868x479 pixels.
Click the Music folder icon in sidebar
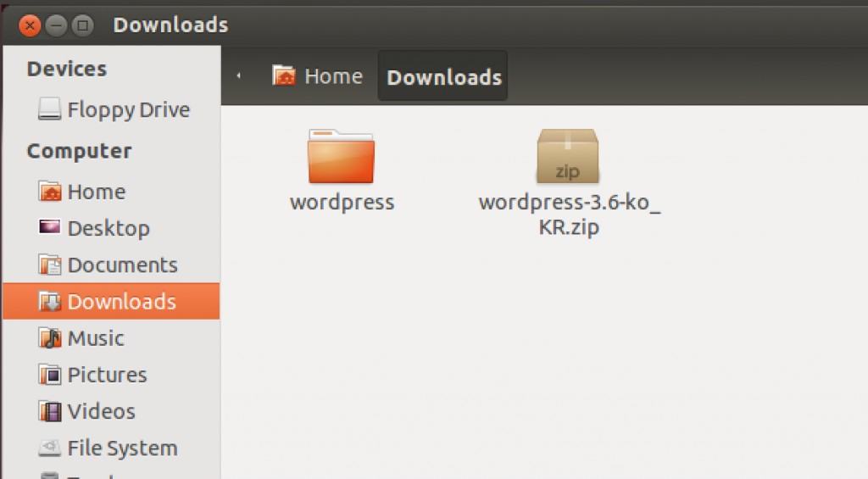point(50,338)
